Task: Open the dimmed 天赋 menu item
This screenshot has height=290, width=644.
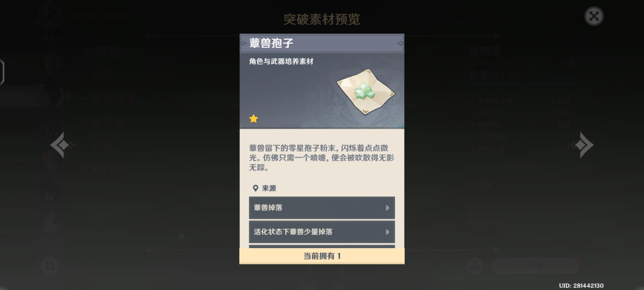Action: coord(103,145)
